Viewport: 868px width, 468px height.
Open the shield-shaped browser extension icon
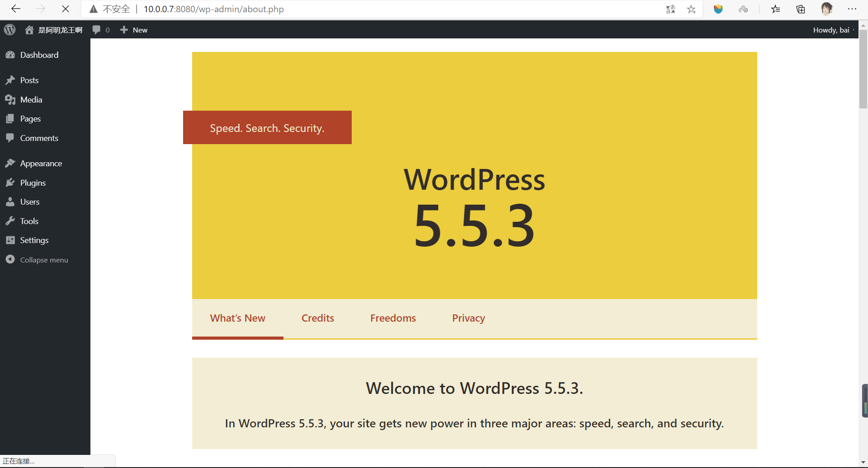pyautogui.click(x=718, y=9)
